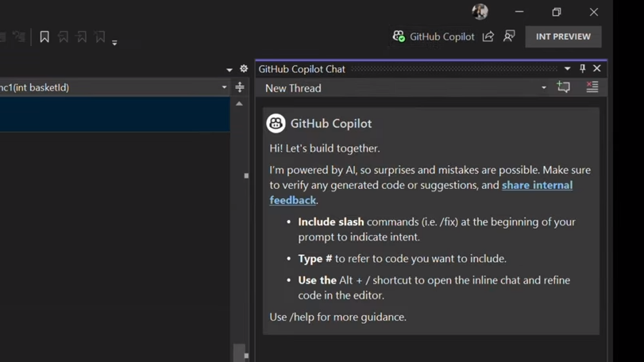Minimize the Visual Studio window
The width and height of the screenshot is (644, 362).
pyautogui.click(x=519, y=12)
